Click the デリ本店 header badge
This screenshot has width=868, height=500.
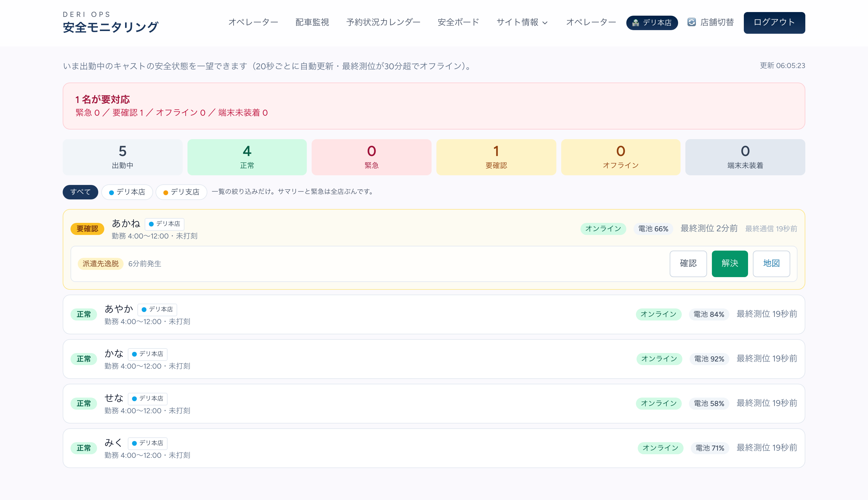click(652, 23)
